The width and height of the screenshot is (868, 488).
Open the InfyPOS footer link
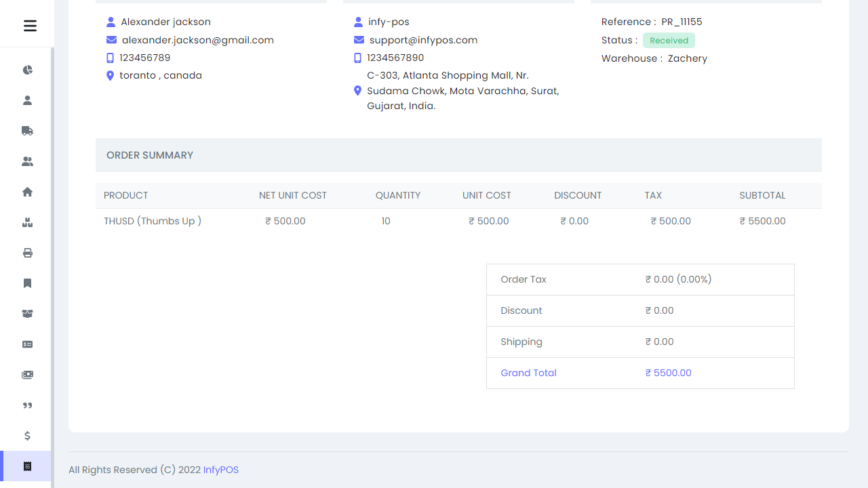coord(220,470)
